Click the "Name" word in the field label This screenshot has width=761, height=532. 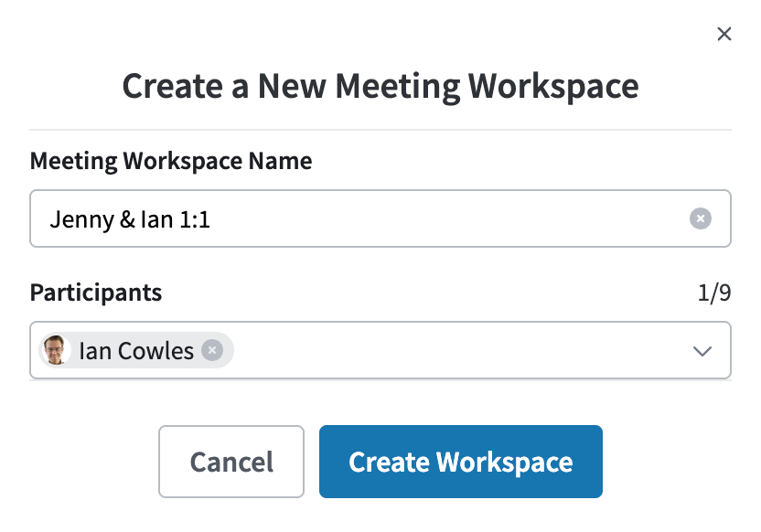(x=280, y=161)
